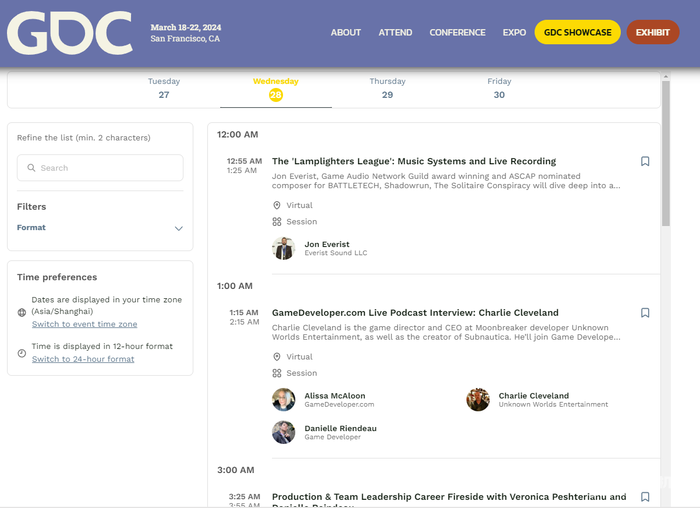Screen dimensions: 700x508
Task: Open the Format filter label
Action: 31,227
